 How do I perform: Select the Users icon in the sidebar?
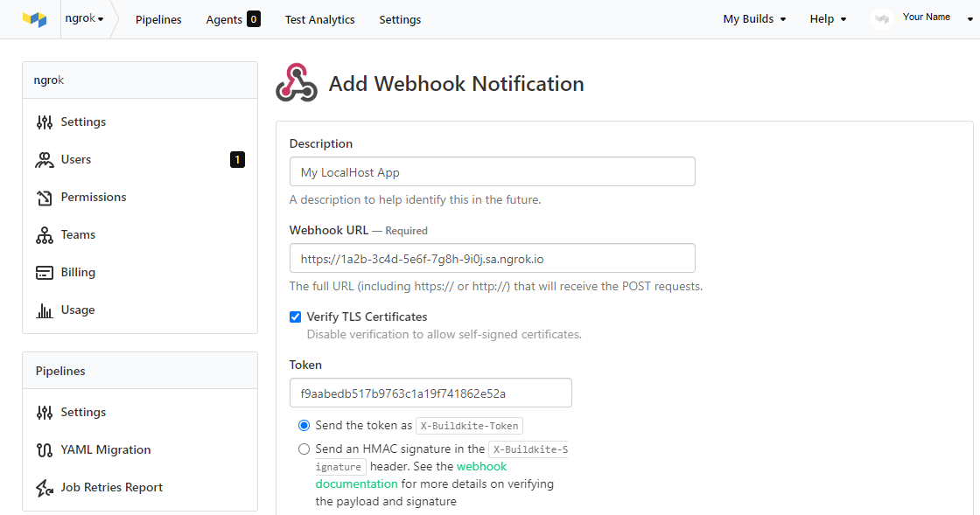pyautogui.click(x=45, y=159)
